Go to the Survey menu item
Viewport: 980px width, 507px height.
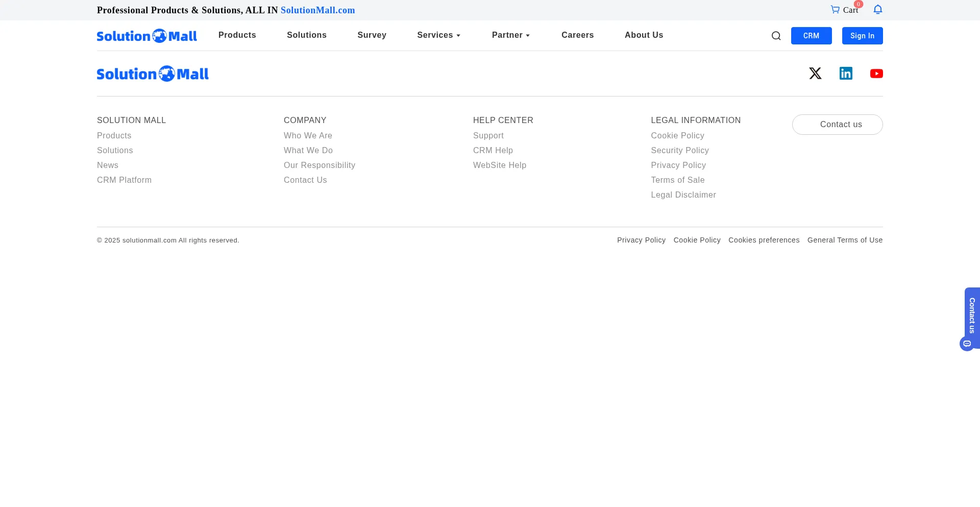pos(372,35)
